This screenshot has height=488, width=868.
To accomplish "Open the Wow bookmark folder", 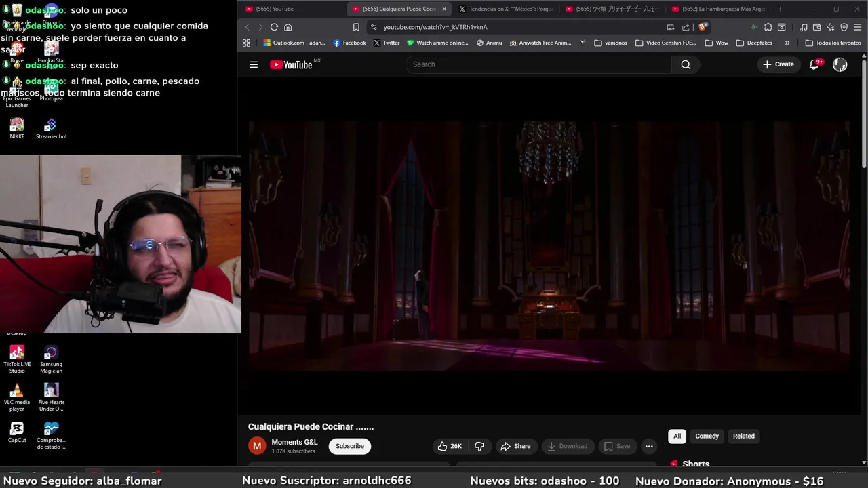I will (x=716, y=43).
